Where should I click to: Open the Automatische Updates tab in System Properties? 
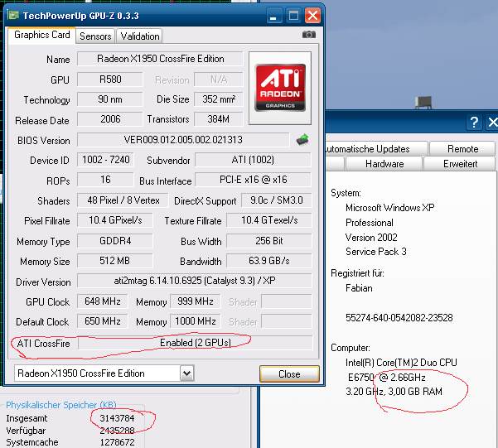(376, 149)
